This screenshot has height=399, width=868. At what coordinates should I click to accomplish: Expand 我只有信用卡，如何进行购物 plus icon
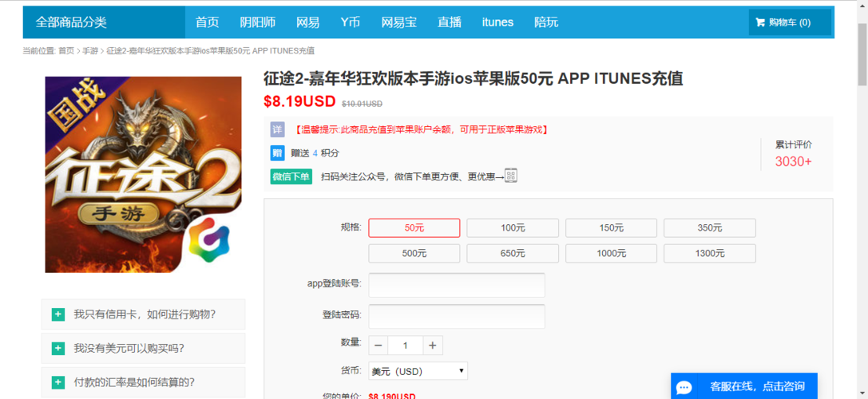(58, 314)
